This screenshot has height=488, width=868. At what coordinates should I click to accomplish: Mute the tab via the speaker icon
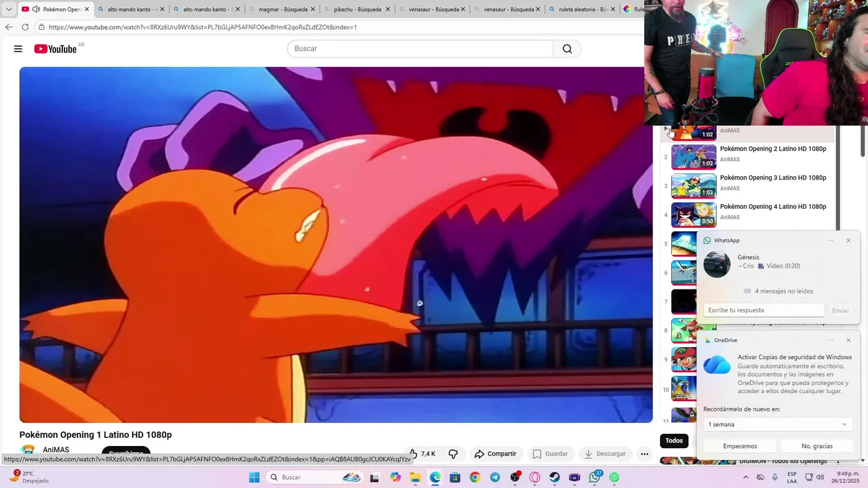[36, 9]
